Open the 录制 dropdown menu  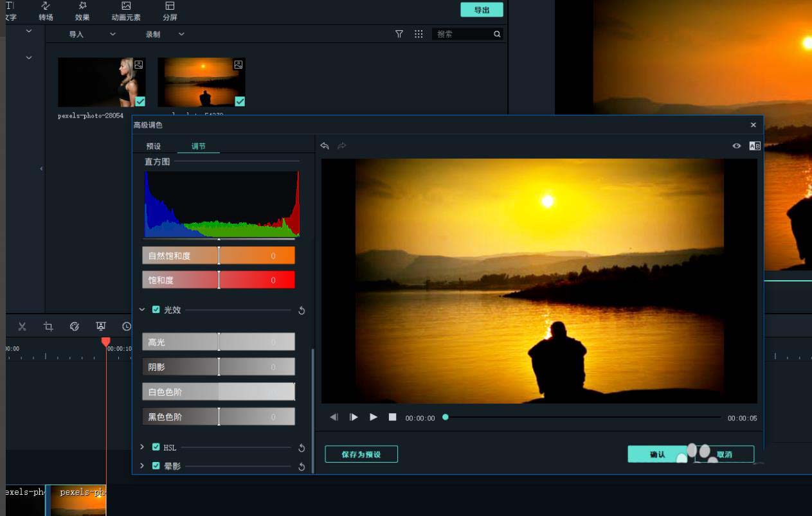[x=181, y=34]
